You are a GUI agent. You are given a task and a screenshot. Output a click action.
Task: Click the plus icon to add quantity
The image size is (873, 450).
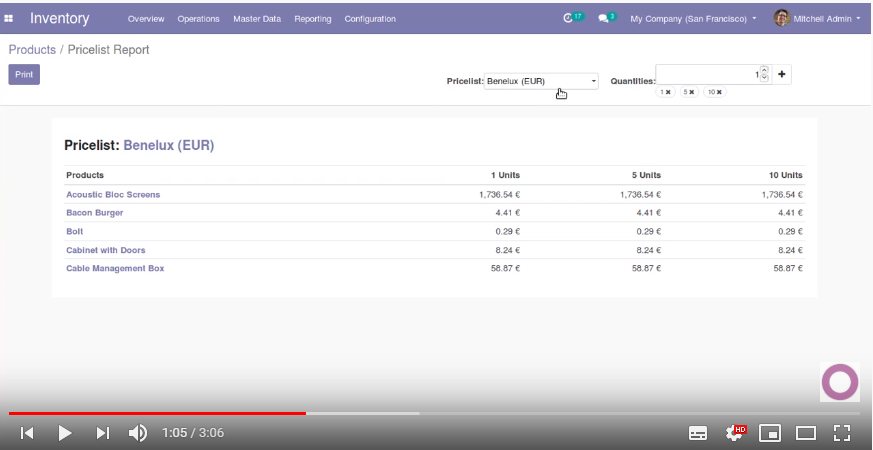782,74
